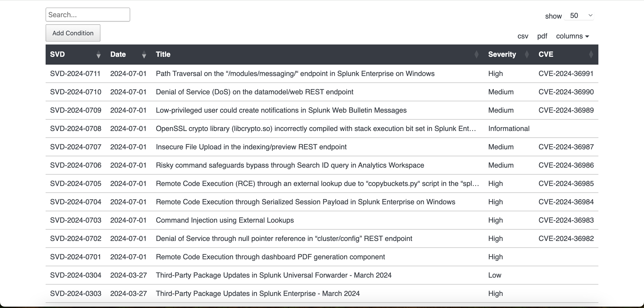Click CVE-2024-36985 cell
This screenshot has height=308, width=644.
pyautogui.click(x=566, y=184)
